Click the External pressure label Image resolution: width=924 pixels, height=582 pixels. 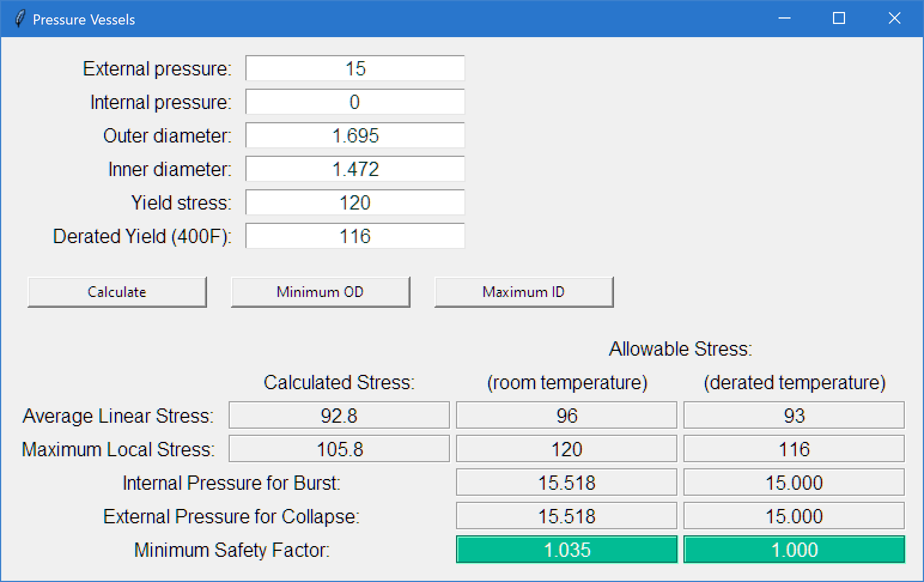click(157, 69)
